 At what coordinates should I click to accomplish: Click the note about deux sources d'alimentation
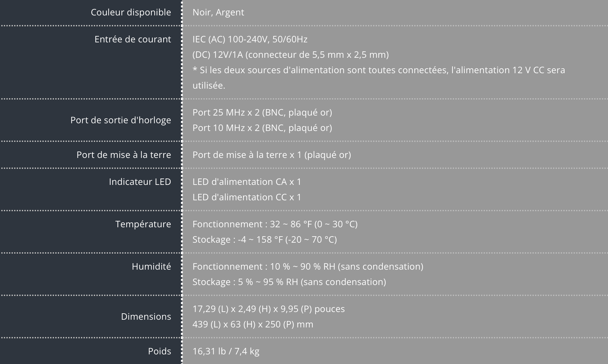pyautogui.click(x=378, y=70)
